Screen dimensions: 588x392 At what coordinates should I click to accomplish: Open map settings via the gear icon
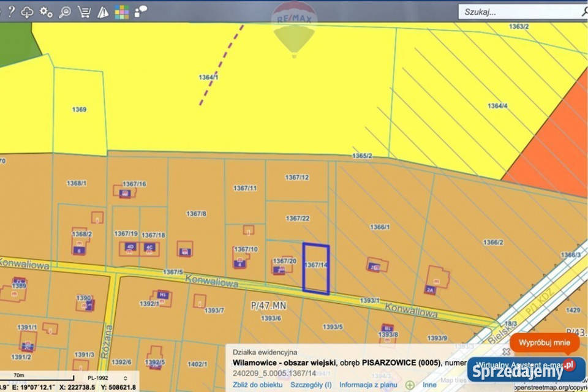[45, 11]
